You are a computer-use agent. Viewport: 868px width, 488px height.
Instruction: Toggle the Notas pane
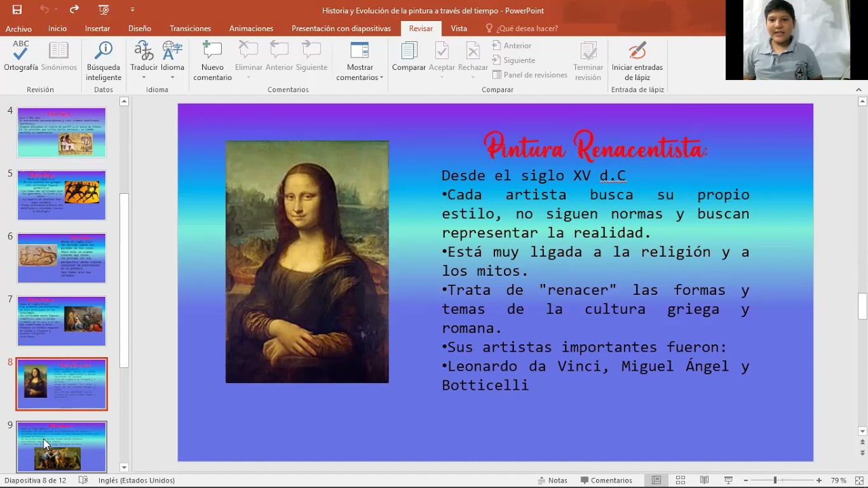[x=553, y=481]
